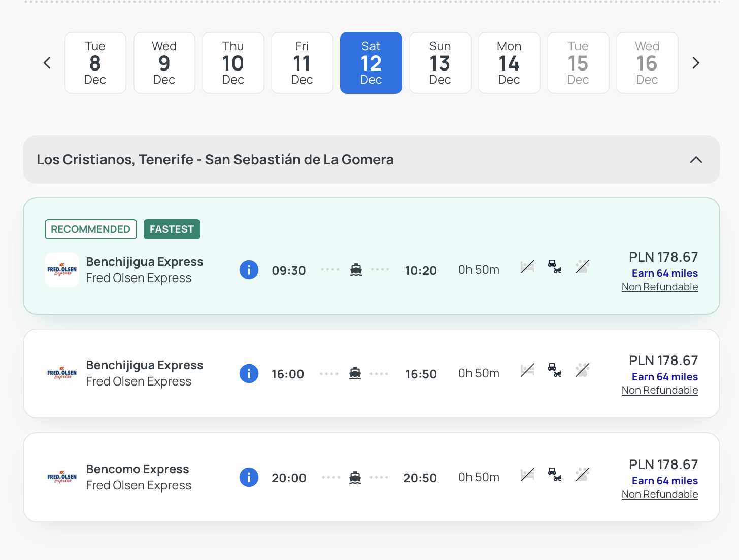Viewport: 739px width, 560px height.
Task: Select Tue 15 Dec date
Action: click(579, 63)
